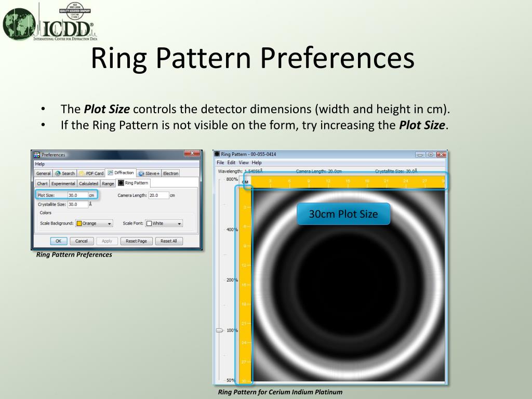Screen dimensions: 532x399
Task: Open the Scale Font dropdown
Action: click(x=164, y=223)
